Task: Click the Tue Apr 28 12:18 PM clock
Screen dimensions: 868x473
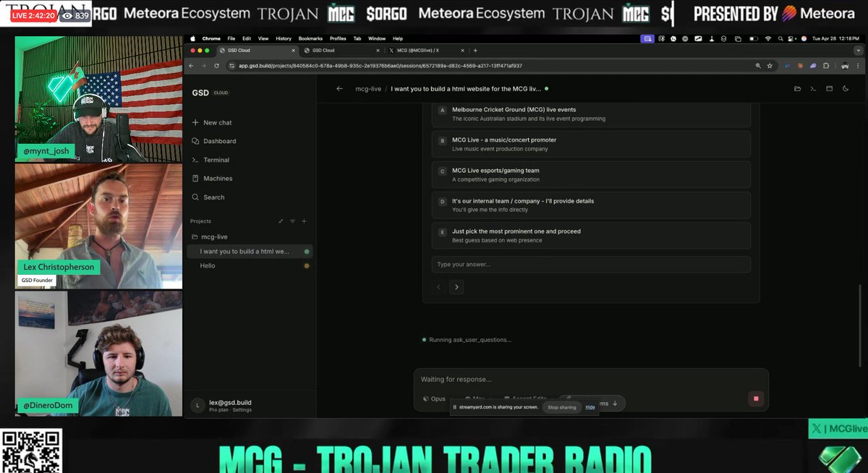Action: pos(834,38)
